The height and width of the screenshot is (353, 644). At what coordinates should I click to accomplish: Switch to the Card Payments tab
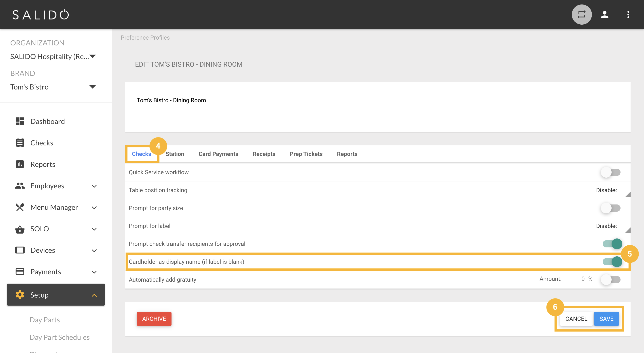[218, 154]
